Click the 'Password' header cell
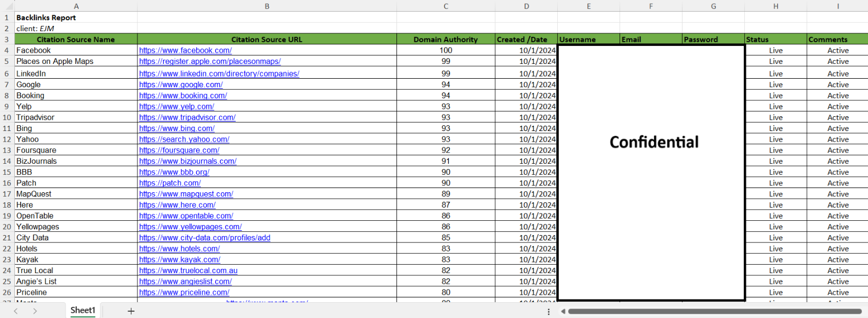This screenshot has height=318, width=868. pyautogui.click(x=713, y=40)
